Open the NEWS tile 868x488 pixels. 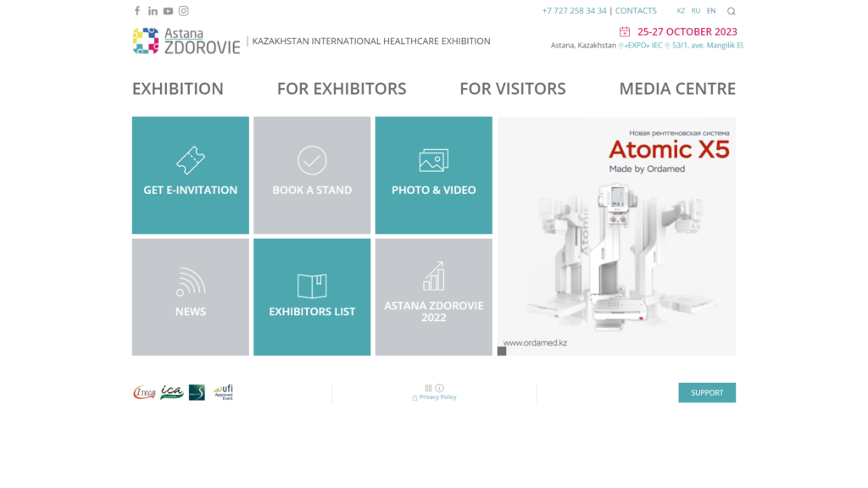coord(191,297)
